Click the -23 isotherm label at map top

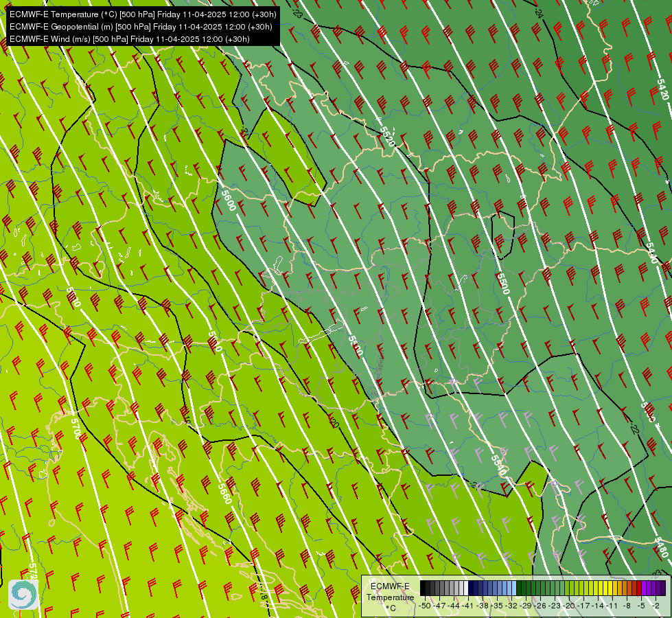coord(297,12)
